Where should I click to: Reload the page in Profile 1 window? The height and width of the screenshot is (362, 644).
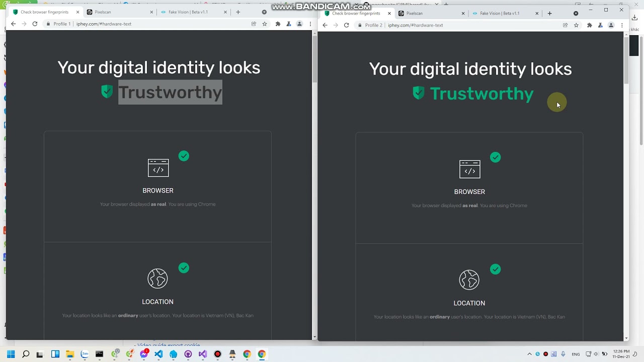pyautogui.click(x=35, y=24)
